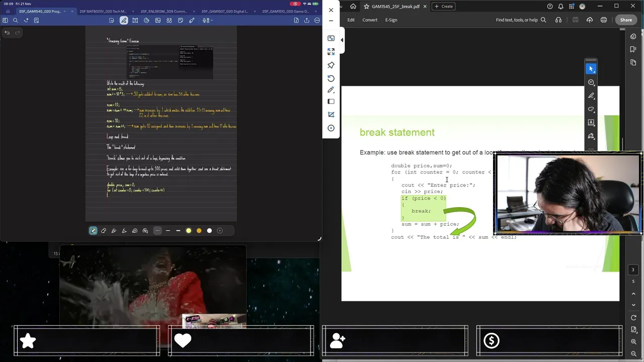Image resolution: width=644 pixels, height=362 pixels.
Task: Switch to the 25F_GAM1510_020 Game D tab
Action: click(x=286, y=11)
